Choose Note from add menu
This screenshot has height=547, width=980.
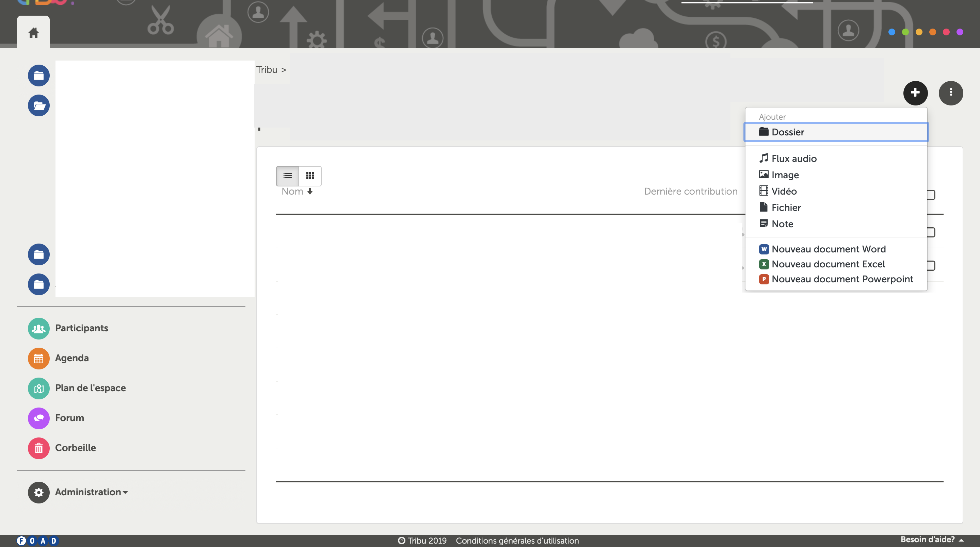coord(836,224)
